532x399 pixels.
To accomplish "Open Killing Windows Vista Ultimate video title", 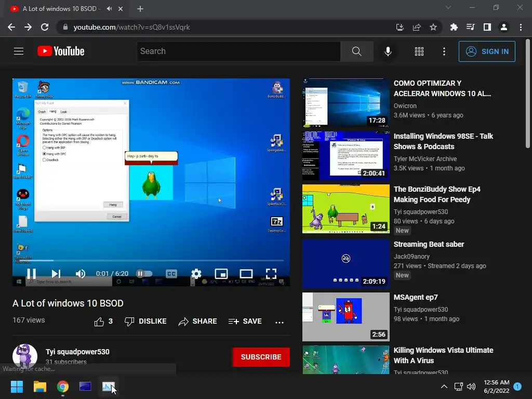I will pyautogui.click(x=443, y=355).
